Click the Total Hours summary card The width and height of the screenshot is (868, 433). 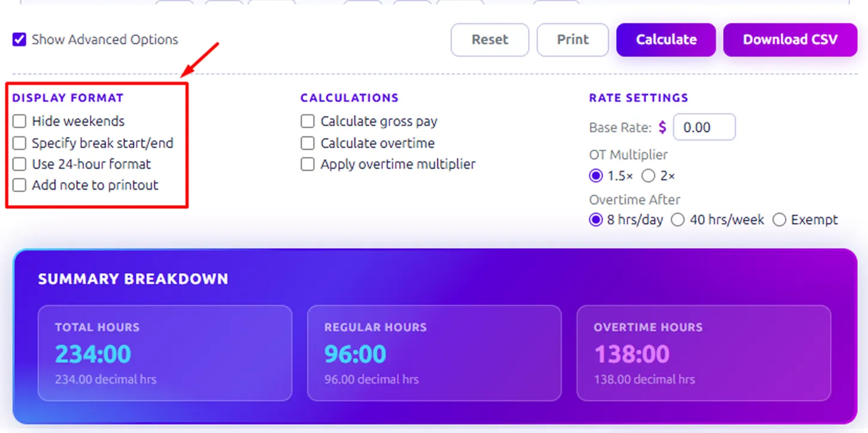click(165, 353)
